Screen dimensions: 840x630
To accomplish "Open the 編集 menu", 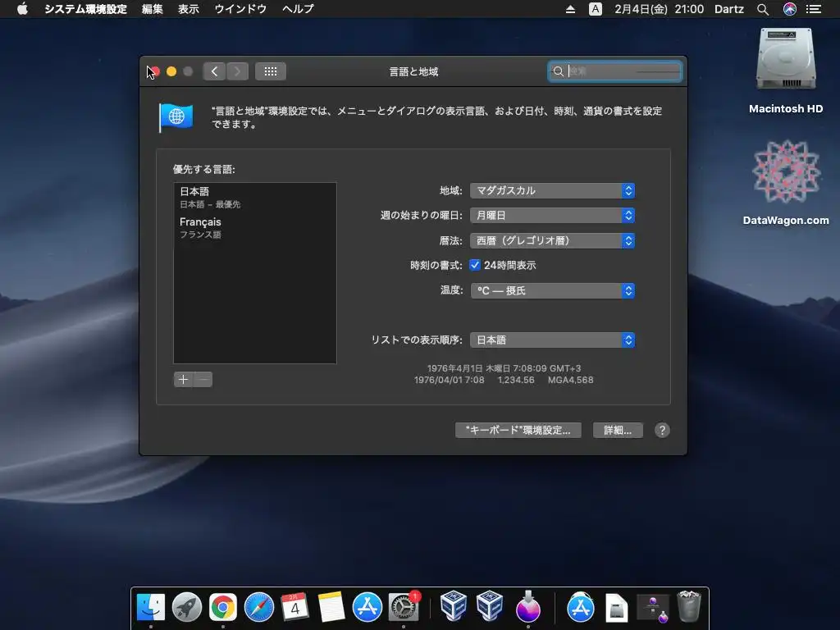I will click(x=152, y=9).
